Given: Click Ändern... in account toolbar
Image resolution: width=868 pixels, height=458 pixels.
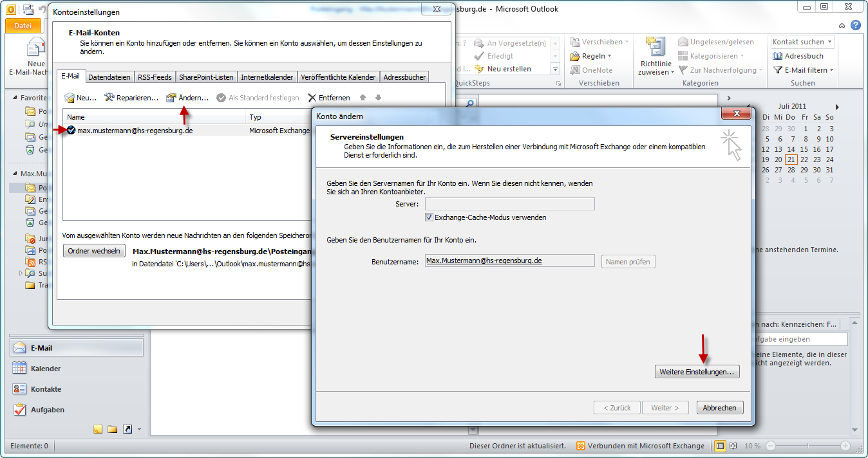Looking at the screenshot, I should (x=187, y=98).
